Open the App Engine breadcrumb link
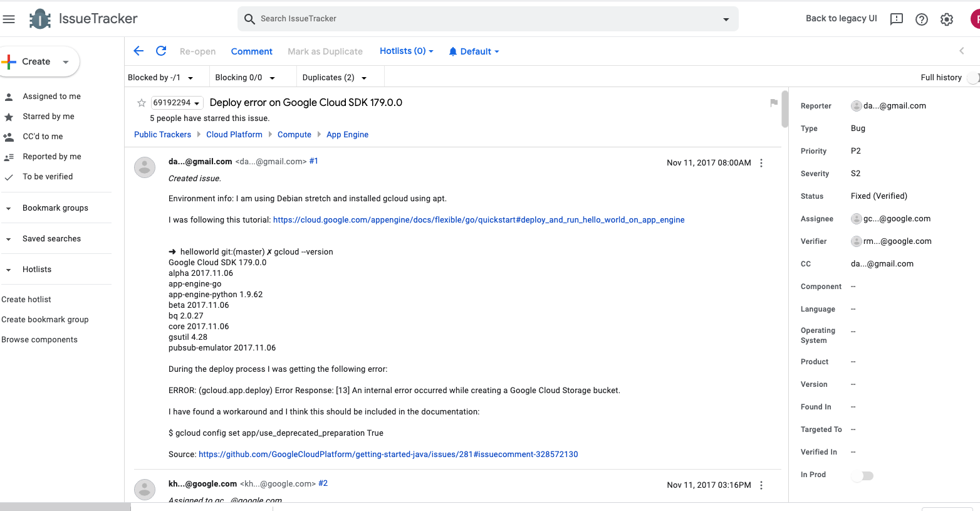Image resolution: width=980 pixels, height=511 pixels. click(347, 135)
